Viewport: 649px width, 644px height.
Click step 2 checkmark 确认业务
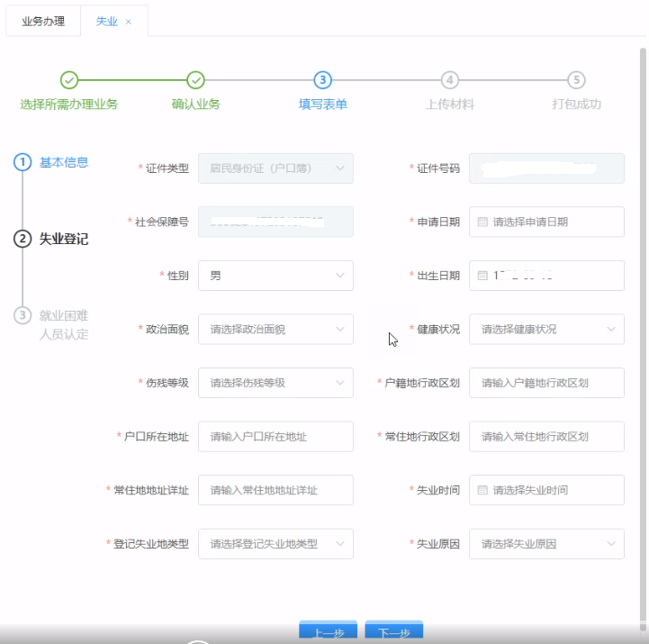[195, 80]
